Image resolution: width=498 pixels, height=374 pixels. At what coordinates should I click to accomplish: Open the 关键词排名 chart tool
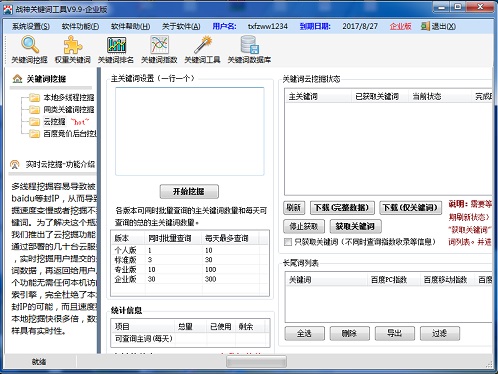click(116, 50)
